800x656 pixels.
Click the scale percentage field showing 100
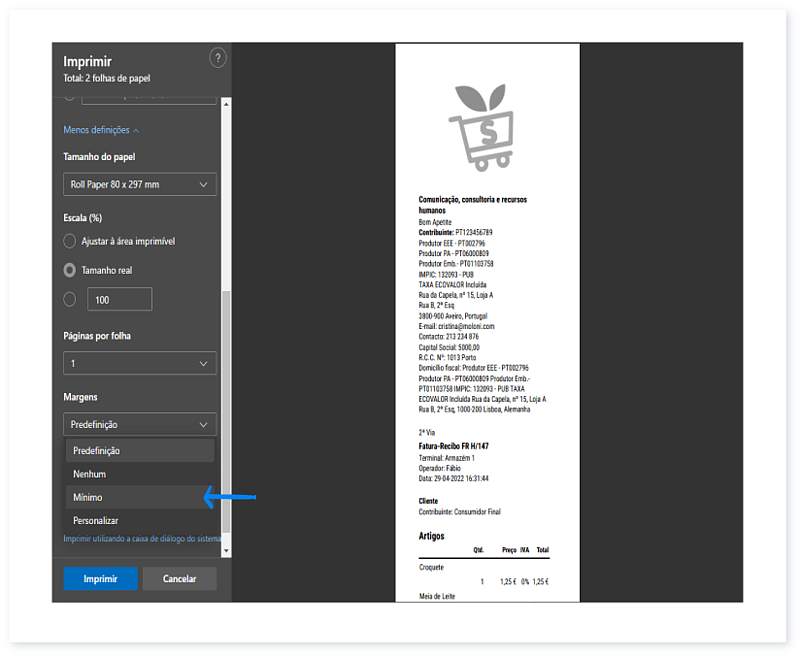click(119, 299)
